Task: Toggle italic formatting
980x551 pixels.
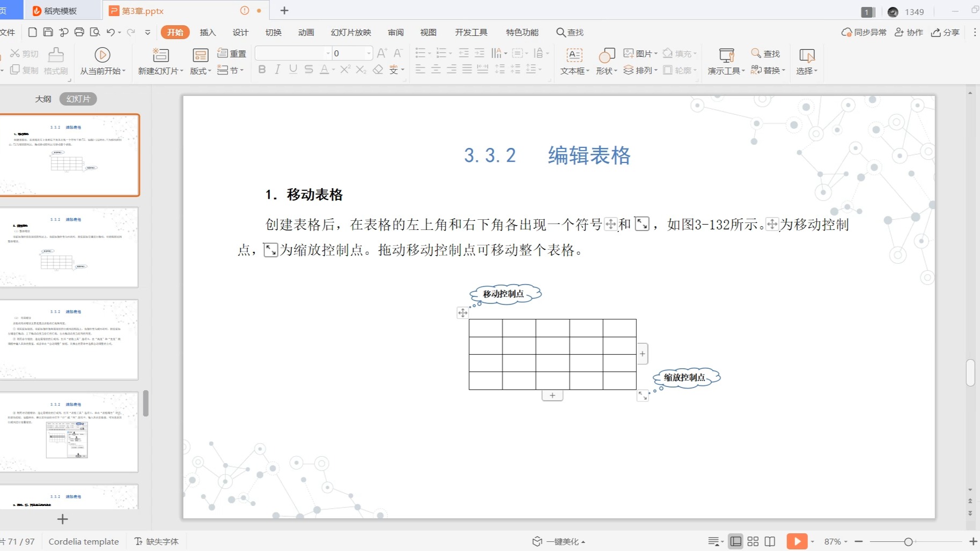Action: pos(277,70)
